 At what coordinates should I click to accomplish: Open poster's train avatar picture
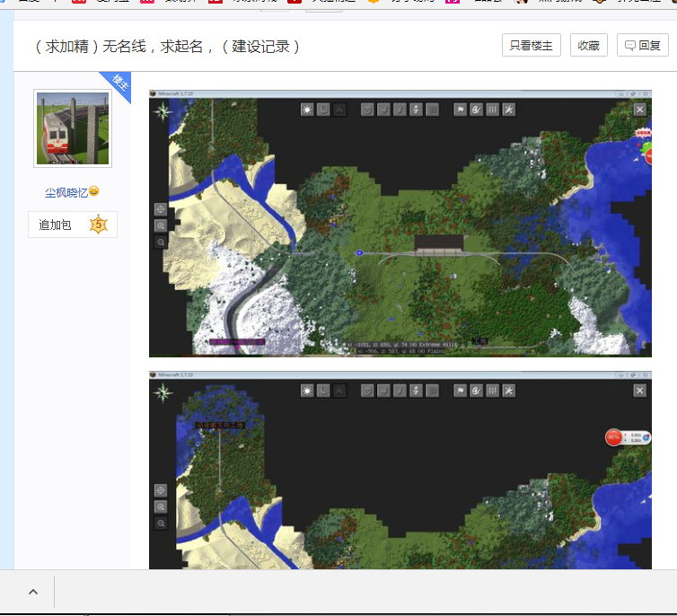point(73,128)
